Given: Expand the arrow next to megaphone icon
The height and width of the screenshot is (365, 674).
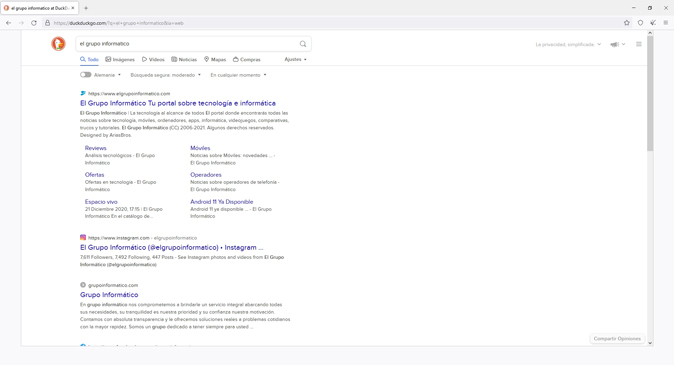Looking at the screenshot, I should pyautogui.click(x=623, y=44).
